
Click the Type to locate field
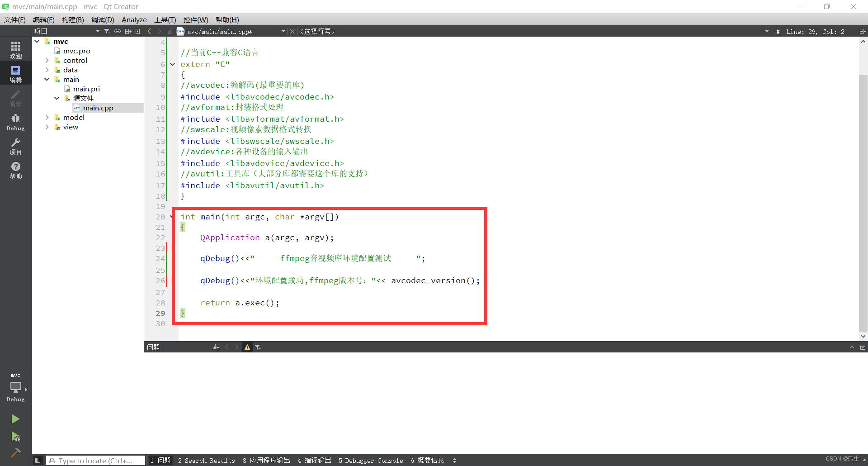[x=96, y=460]
